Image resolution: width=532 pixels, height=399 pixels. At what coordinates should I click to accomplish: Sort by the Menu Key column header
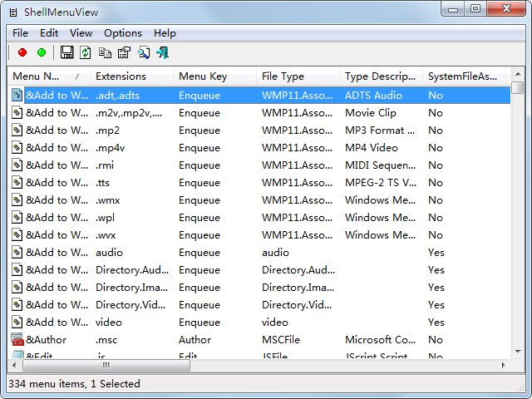214,76
